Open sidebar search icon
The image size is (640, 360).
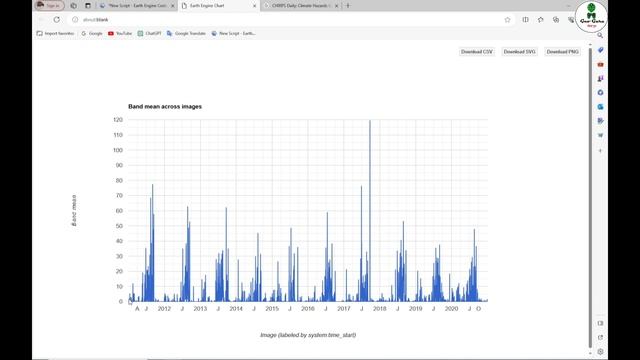pos(600,36)
